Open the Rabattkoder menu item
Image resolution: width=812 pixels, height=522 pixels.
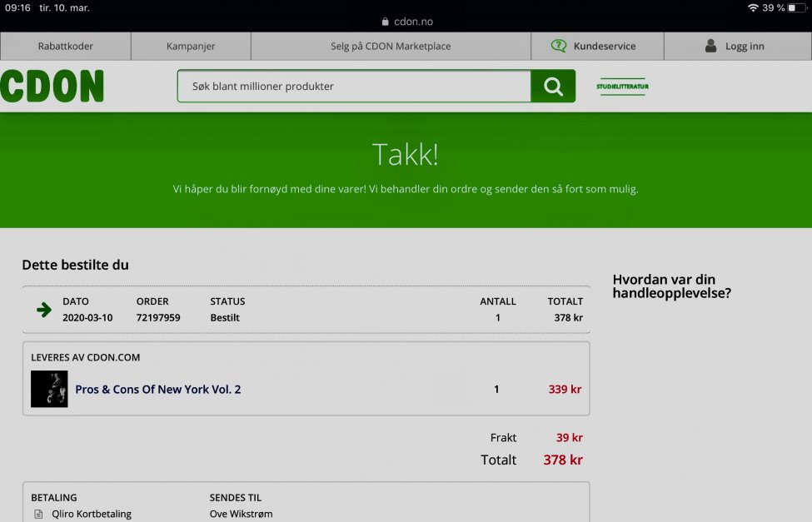pos(65,46)
